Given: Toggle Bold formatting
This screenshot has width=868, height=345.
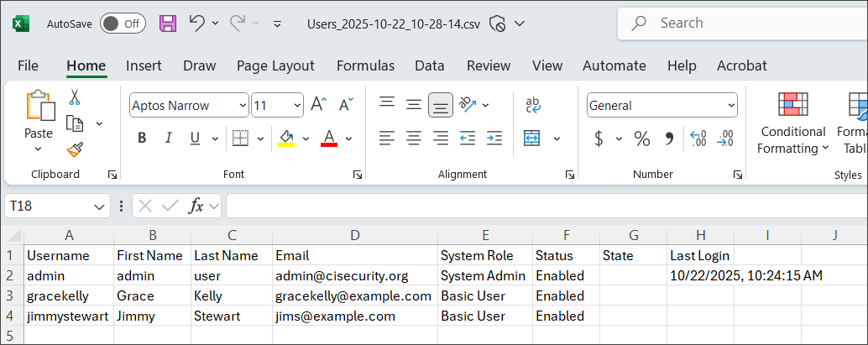Looking at the screenshot, I should click(x=142, y=139).
